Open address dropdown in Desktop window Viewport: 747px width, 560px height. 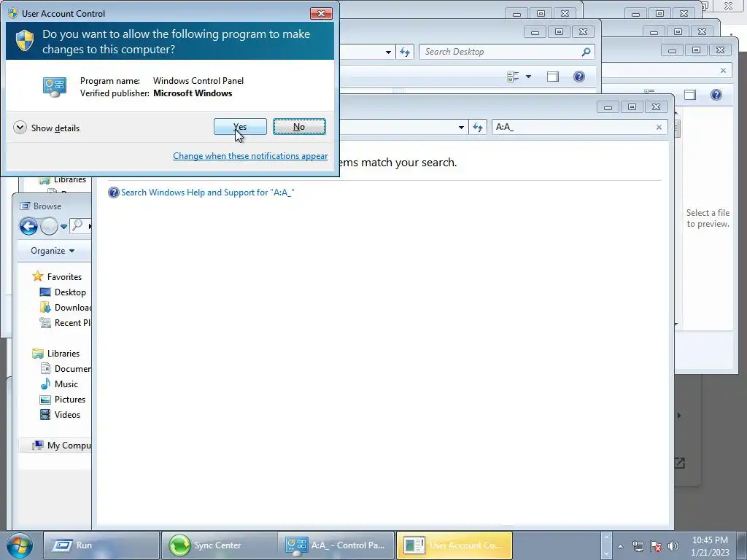(388, 52)
